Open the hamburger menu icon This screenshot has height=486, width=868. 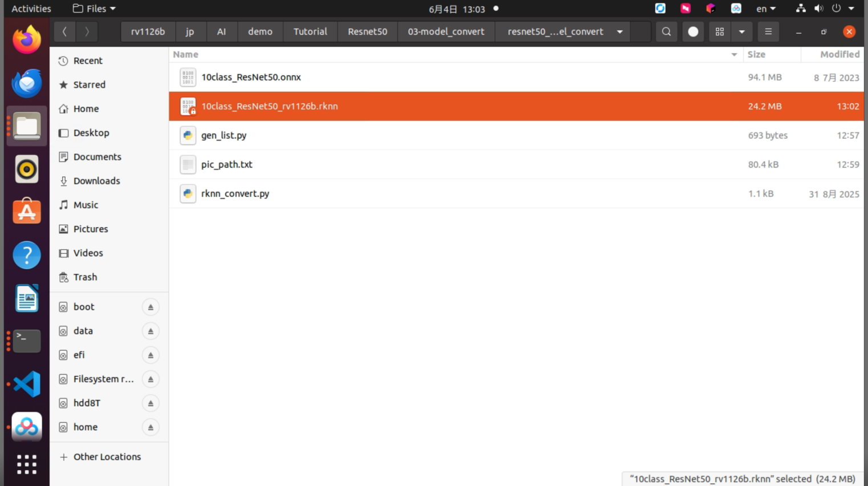(768, 32)
